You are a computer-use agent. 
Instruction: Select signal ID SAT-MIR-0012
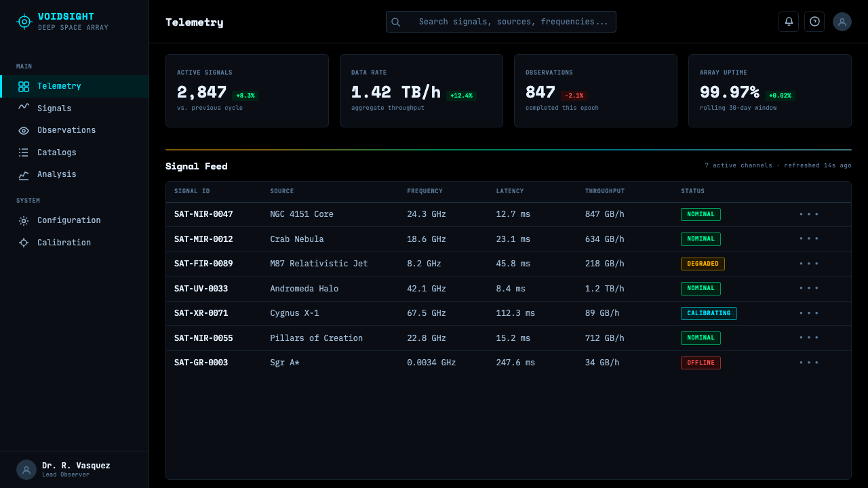tap(203, 239)
